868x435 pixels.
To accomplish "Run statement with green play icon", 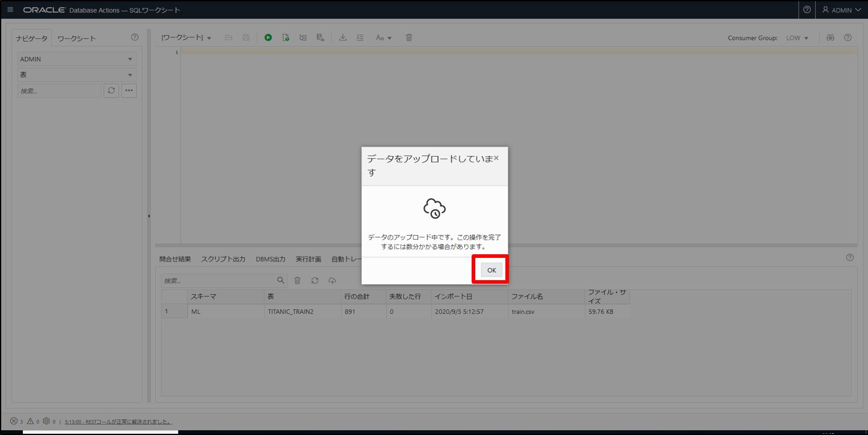I will click(268, 37).
